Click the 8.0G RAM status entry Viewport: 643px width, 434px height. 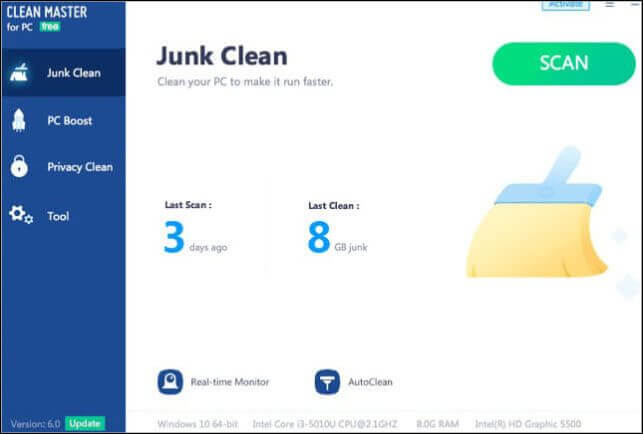tap(438, 424)
